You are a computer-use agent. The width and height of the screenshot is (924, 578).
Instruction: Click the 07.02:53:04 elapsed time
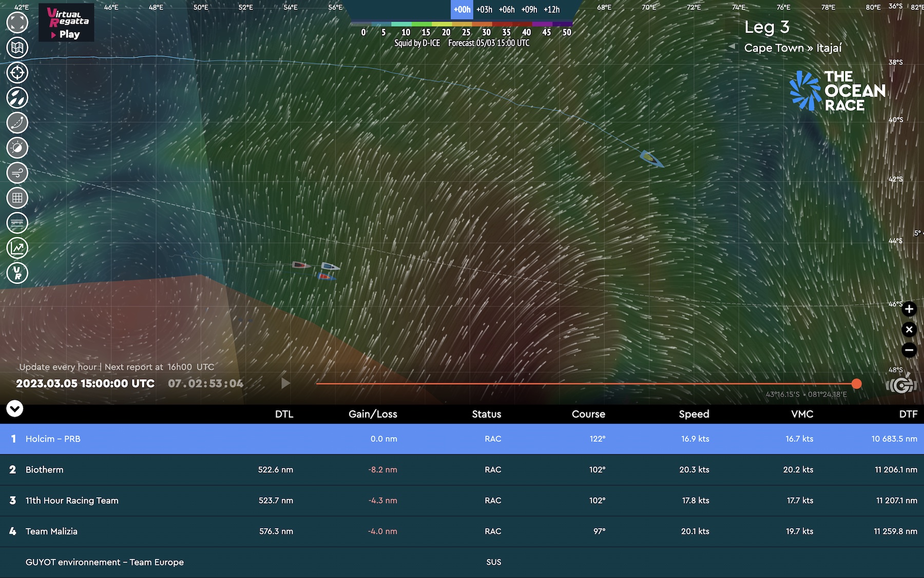pyautogui.click(x=206, y=384)
